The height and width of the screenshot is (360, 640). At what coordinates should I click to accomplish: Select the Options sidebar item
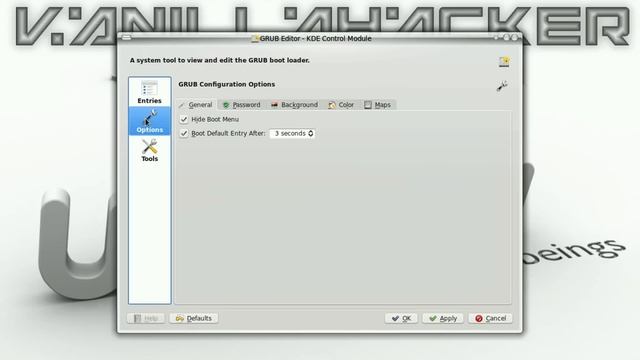click(149, 121)
